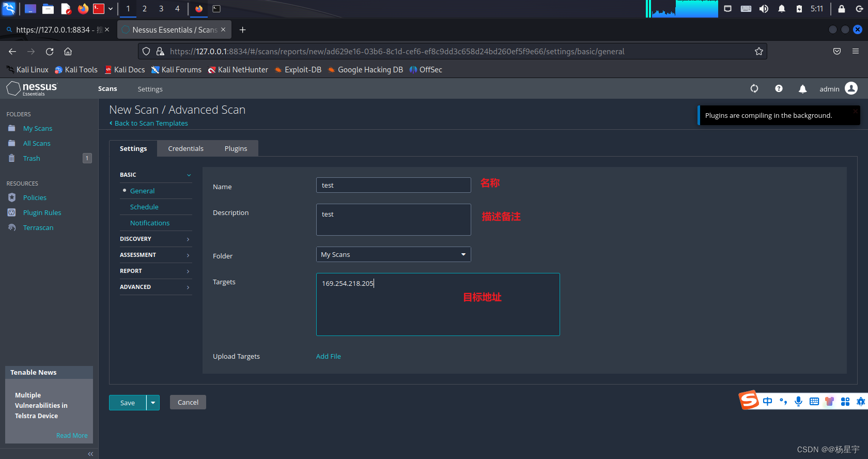Open the Exploit-DB bookmark
Image resolution: width=868 pixels, height=459 pixels.
point(298,69)
